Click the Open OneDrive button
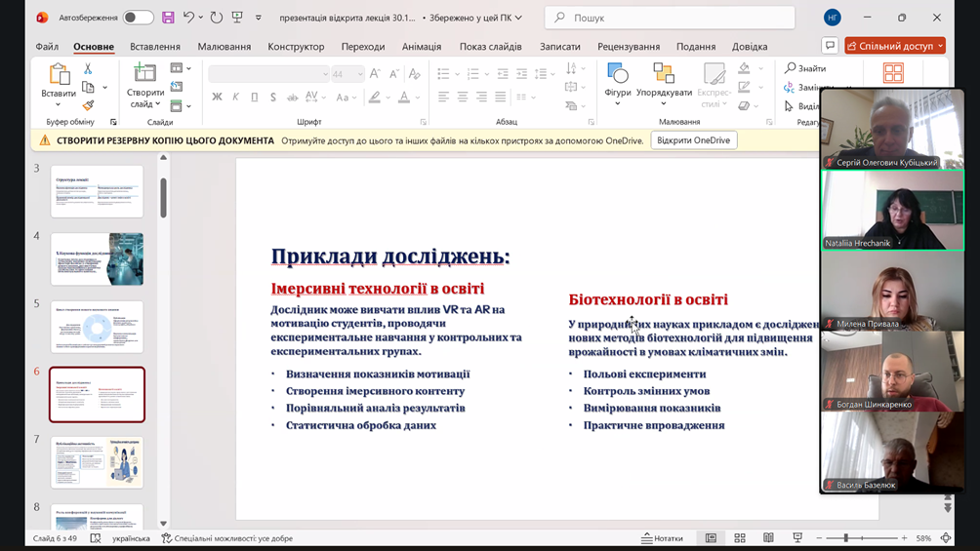 pos(693,140)
